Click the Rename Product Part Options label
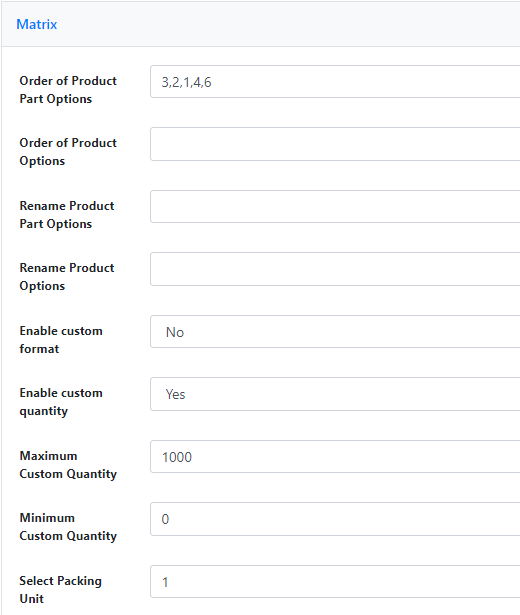The image size is (520, 615). pos(67,215)
